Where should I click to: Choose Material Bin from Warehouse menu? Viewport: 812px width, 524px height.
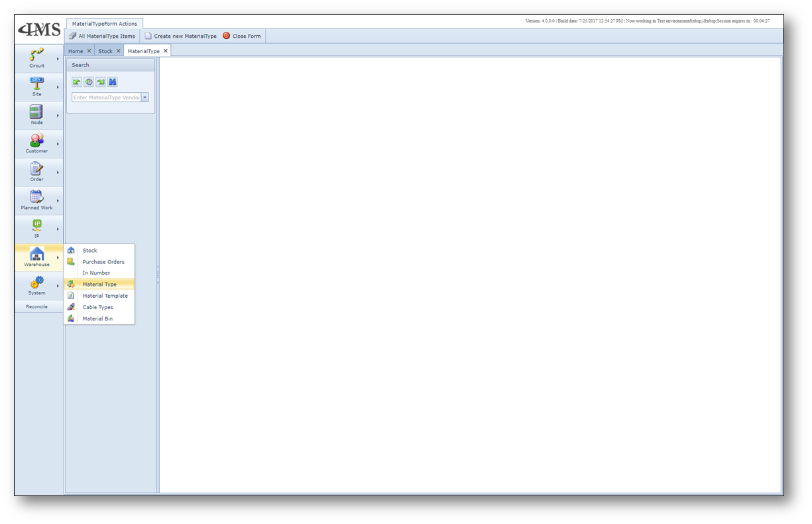coord(99,318)
